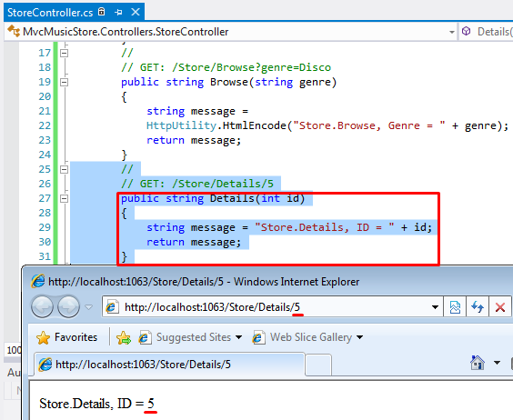
Task: Open the Suggested Sites link
Action: point(191,337)
